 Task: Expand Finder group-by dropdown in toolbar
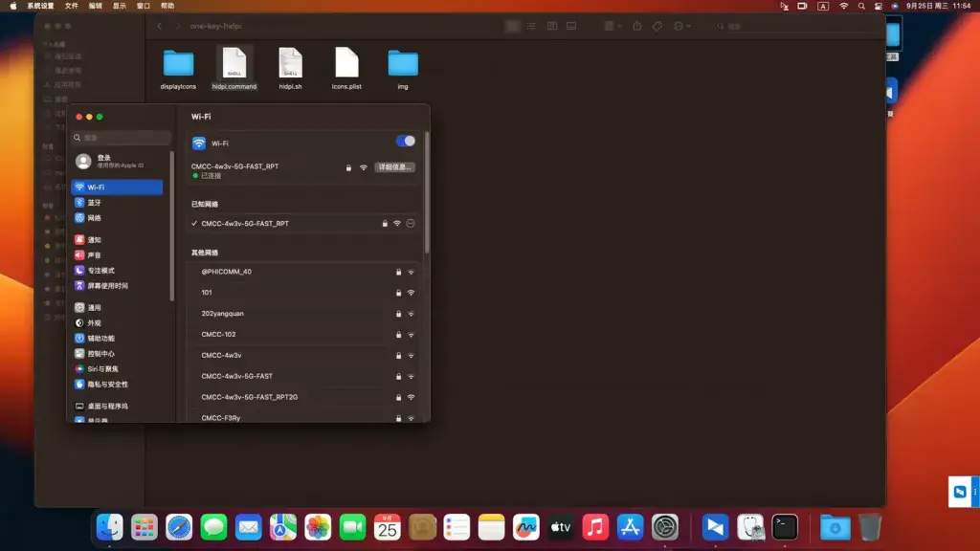point(612,26)
